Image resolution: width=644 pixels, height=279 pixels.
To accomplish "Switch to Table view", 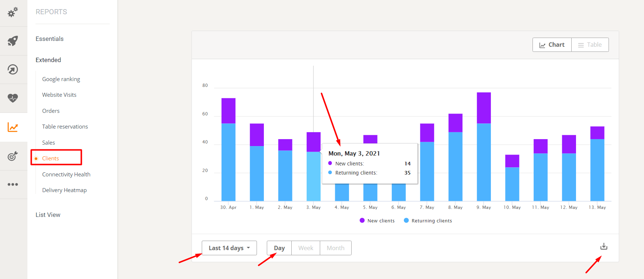I will (590, 45).
